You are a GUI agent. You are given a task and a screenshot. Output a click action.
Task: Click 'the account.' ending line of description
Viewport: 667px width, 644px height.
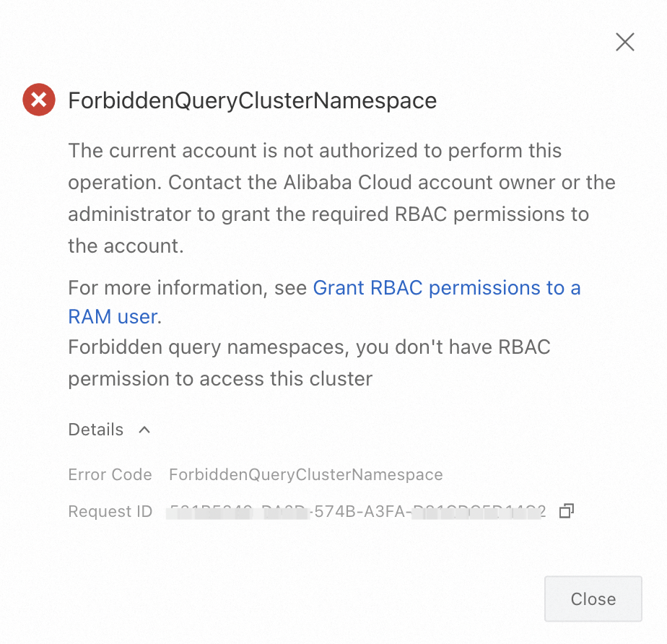click(126, 245)
